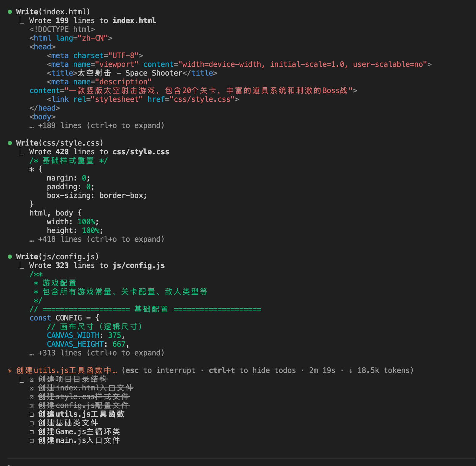Click the '2m 19s' elapsed time

[x=322, y=370]
